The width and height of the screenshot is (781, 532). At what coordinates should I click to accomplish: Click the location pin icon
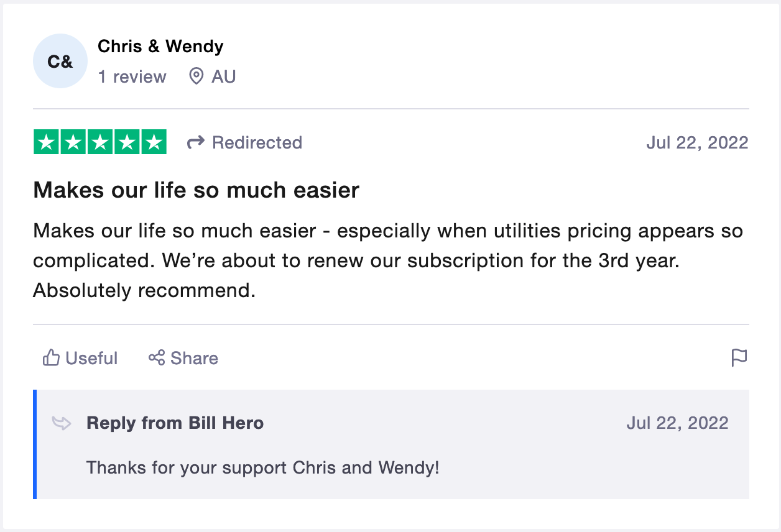196,77
